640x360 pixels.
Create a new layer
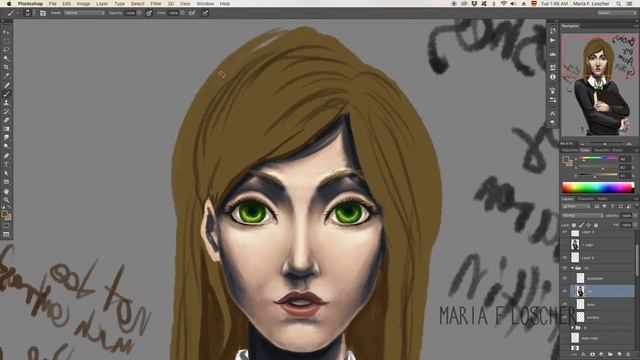[x=619, y=354]
